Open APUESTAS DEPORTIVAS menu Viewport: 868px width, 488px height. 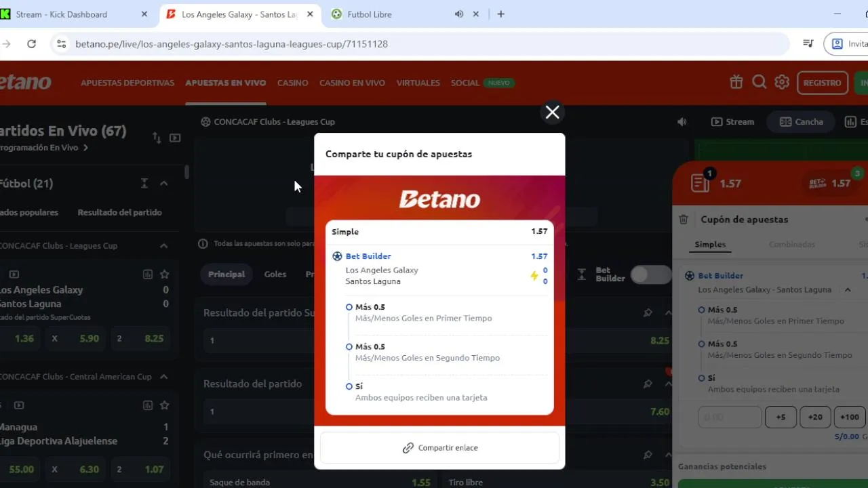click(x=127, y=83)
